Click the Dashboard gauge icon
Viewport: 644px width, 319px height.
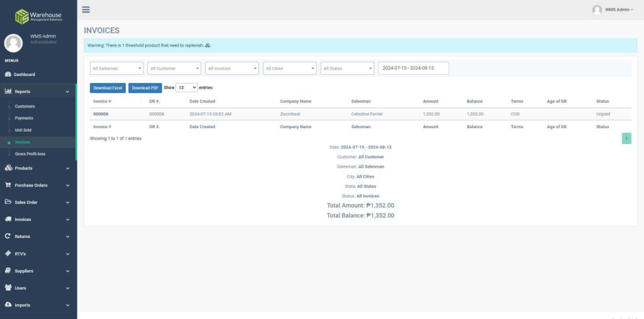tap(8, 74)
